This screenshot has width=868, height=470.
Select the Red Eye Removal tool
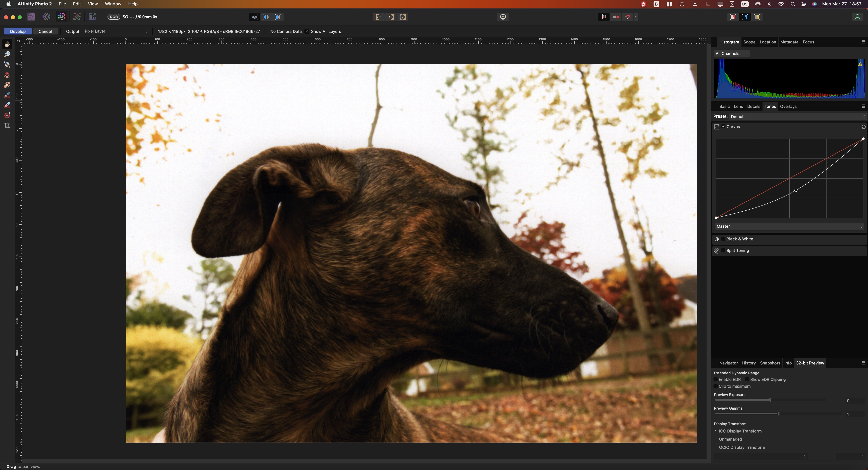tap(7, 75)
